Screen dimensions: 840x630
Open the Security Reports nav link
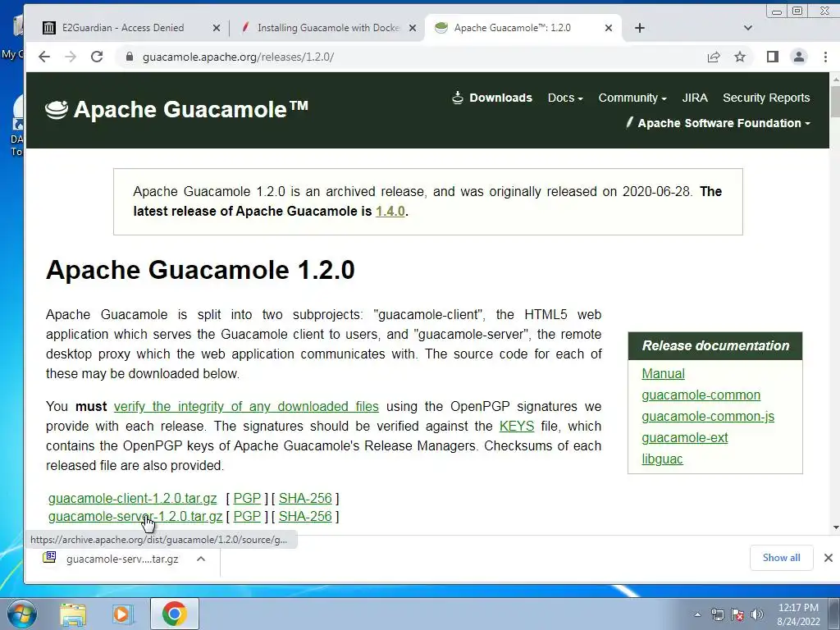point(766,98)
